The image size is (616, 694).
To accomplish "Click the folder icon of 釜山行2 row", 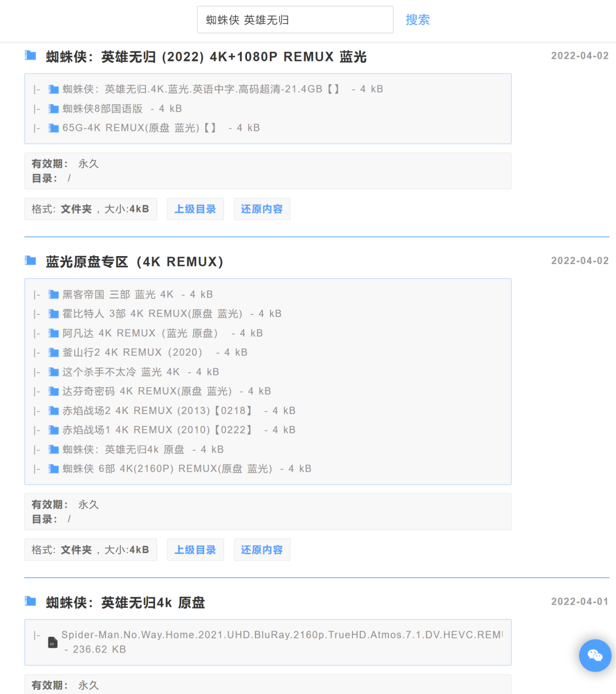I will 54,352.
